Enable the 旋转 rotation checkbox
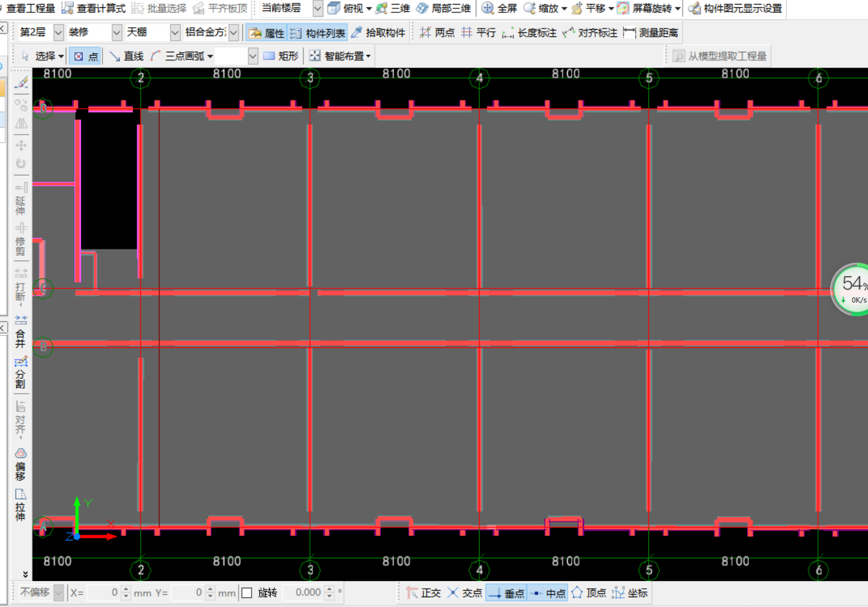868x607 pixels. click(247, 593)
